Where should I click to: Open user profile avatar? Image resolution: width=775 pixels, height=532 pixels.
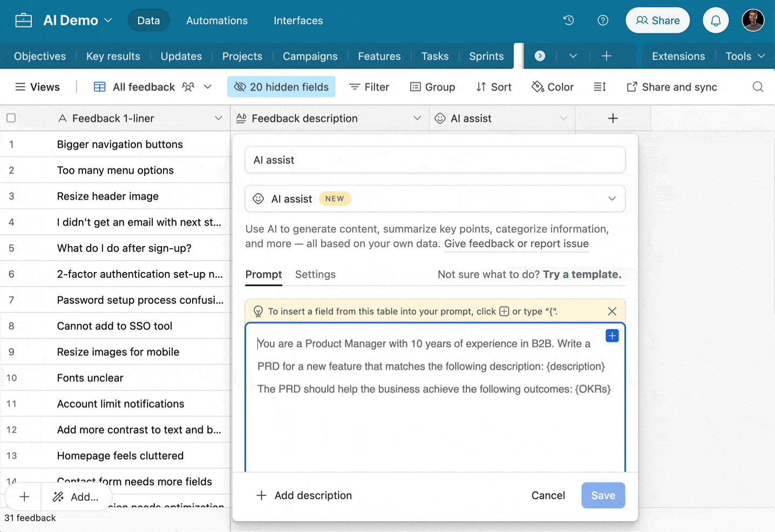pyautogui.click(x=753, y=21)
